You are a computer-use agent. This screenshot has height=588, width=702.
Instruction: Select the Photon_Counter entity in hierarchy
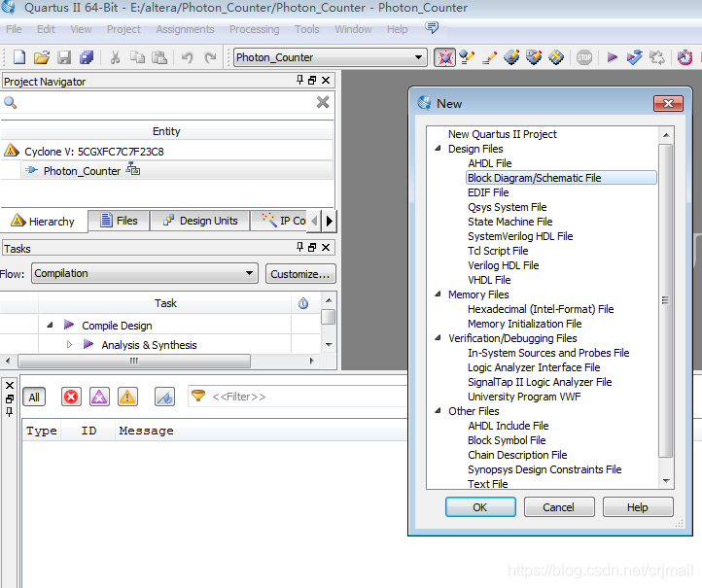(x=82, y=171)
